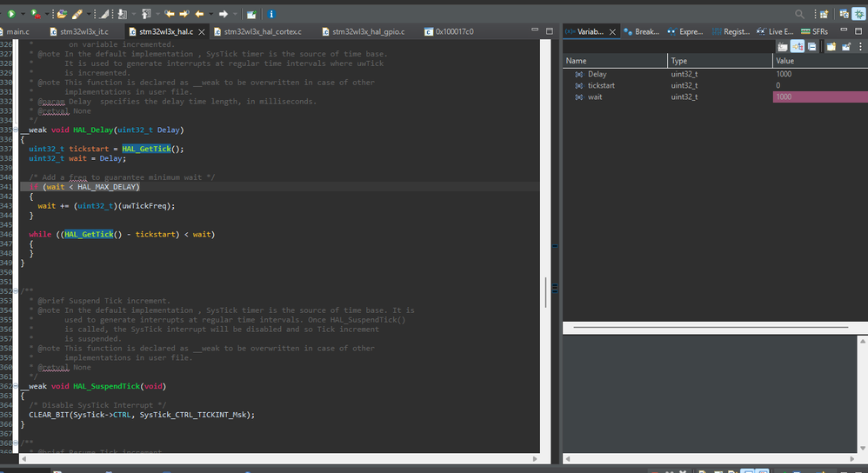Click the green Run button in toolbar

[10, 14]
